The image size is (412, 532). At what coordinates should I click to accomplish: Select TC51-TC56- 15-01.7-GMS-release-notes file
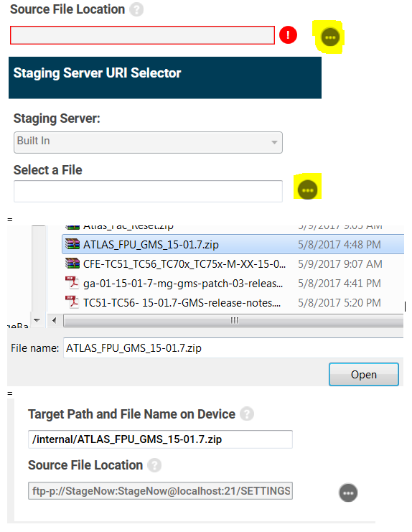[233, 302]
